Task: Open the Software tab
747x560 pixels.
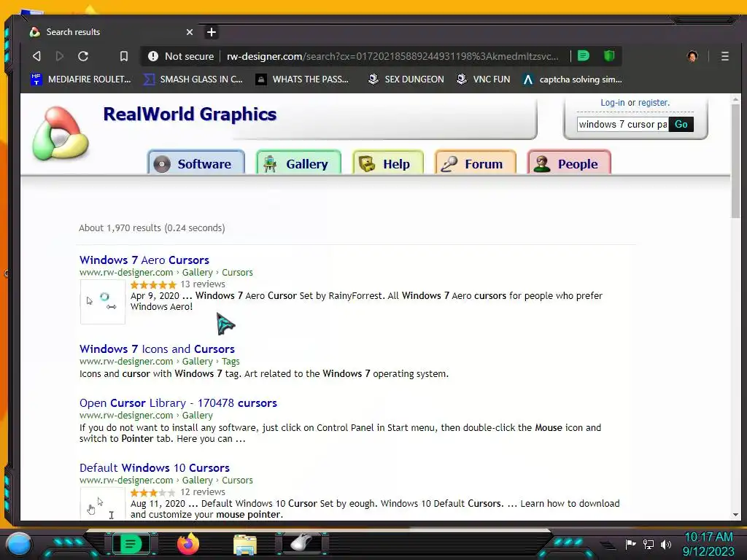Action: pyautogui.click(x=196, y=163)
